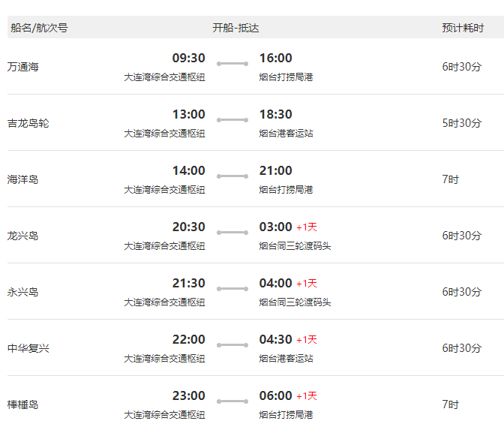Choose the 龙兴岛 ship name
The image size is (504, 427).
pyautogui.click(x=22, y=236)
